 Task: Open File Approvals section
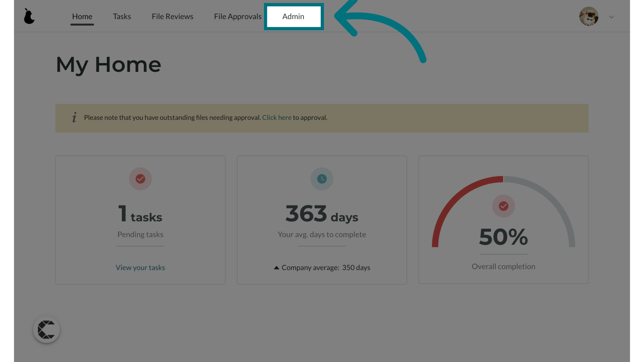tap(237, 16)
